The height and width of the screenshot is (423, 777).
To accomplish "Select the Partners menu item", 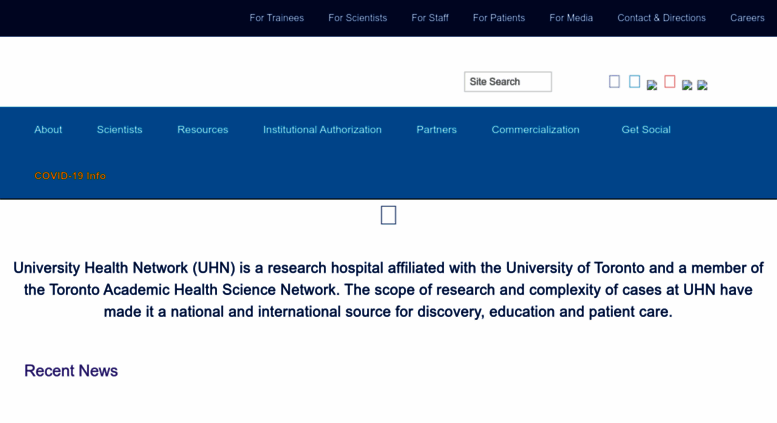I will pos(437,130).
